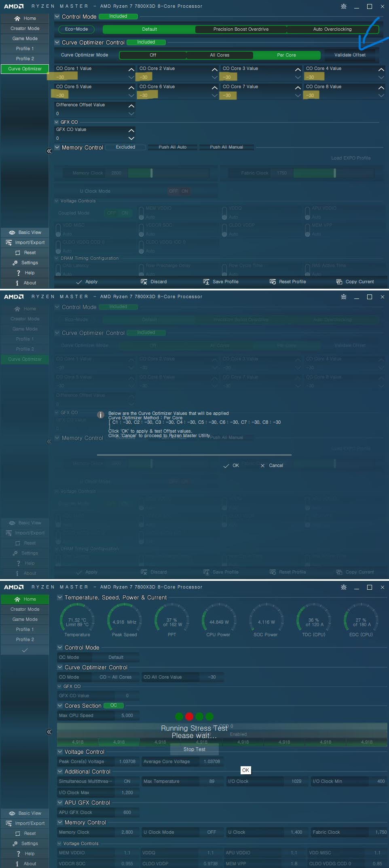Click Apply at the bottom of the top window

tap(87, 282)
